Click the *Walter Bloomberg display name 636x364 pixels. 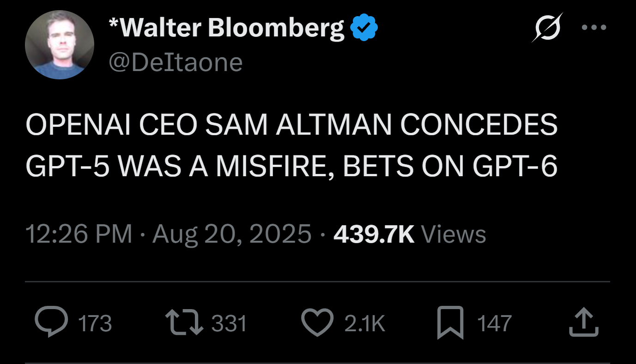226,29
